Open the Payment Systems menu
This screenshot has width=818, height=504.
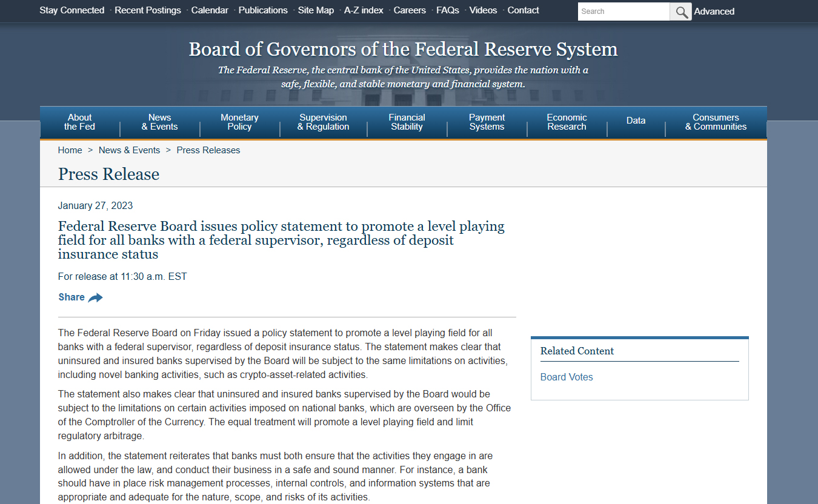(487, 122)
